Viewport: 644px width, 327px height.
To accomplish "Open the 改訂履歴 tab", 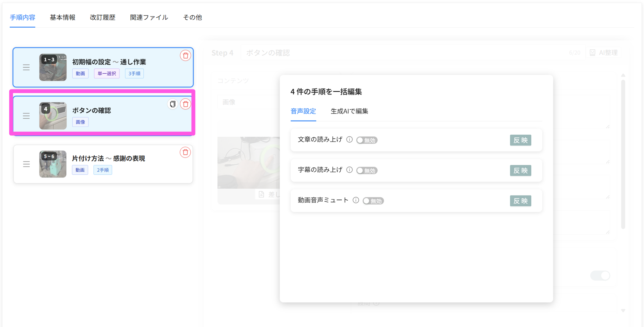I will pos(102,17).
